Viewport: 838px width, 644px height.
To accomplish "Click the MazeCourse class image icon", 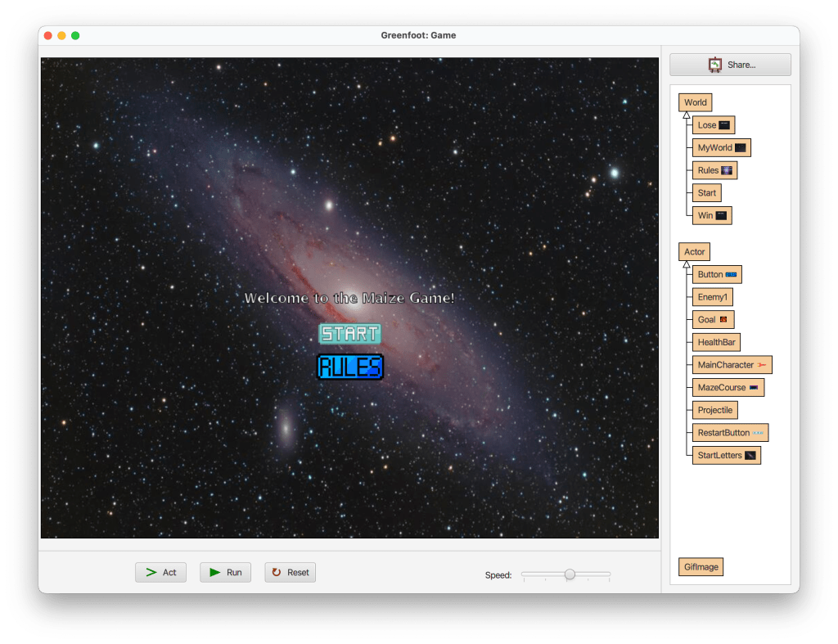I will tap(754, 387).
